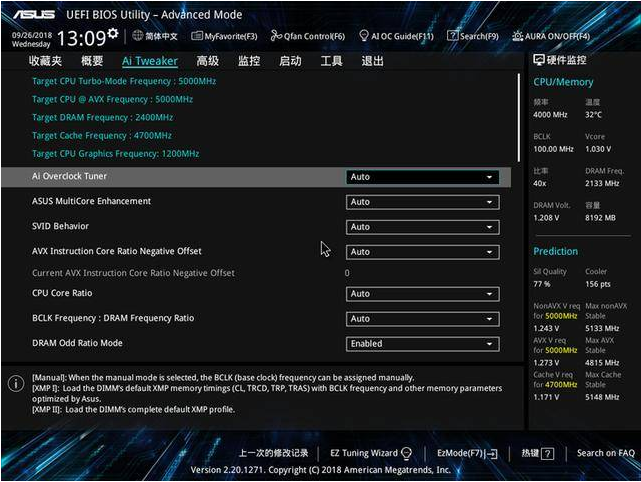Click the settings list vertical scrollbar
The width and height of the screenshot is (641, 482).
tap(519, 120)
